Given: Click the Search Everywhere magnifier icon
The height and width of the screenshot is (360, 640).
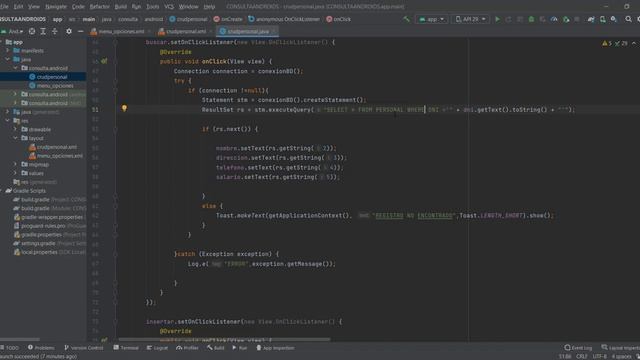Looking at the screenshot, I should 628,19.
